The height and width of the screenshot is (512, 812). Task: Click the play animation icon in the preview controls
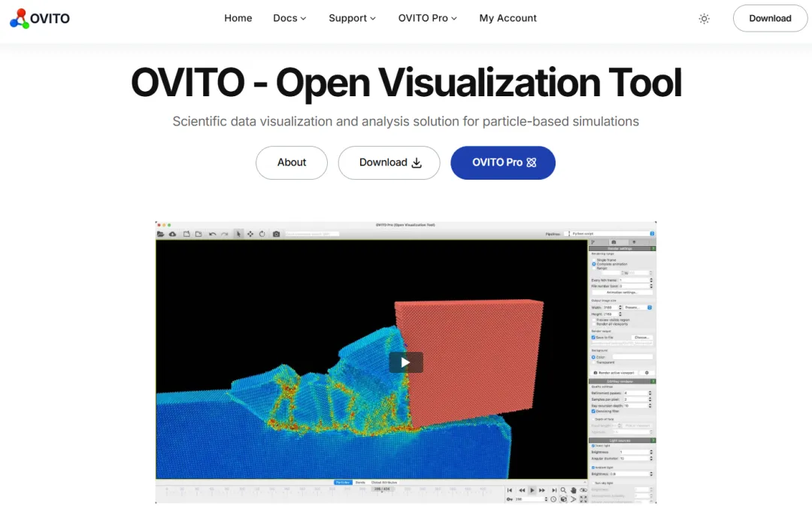tap(532, 490)
